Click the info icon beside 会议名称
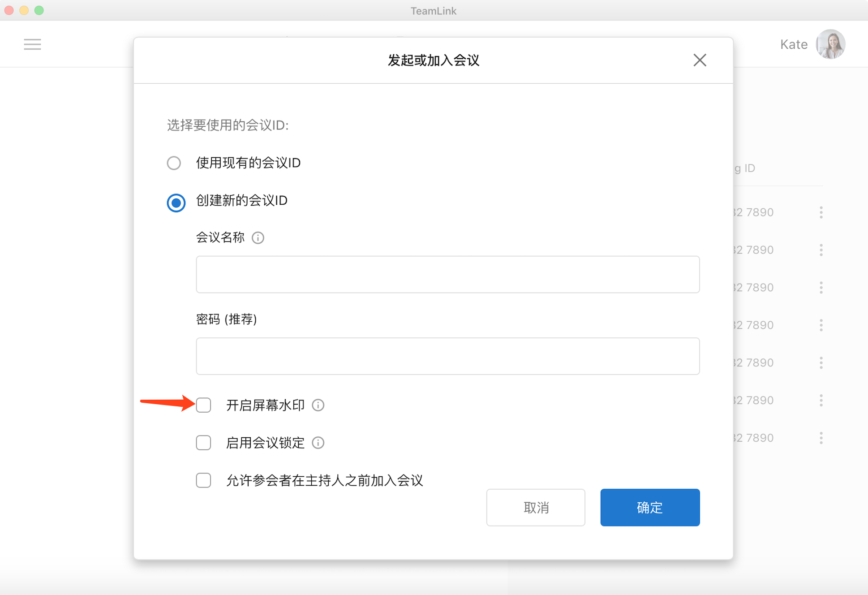Viewport: 868px width, 595px height. tap(258, 237)
